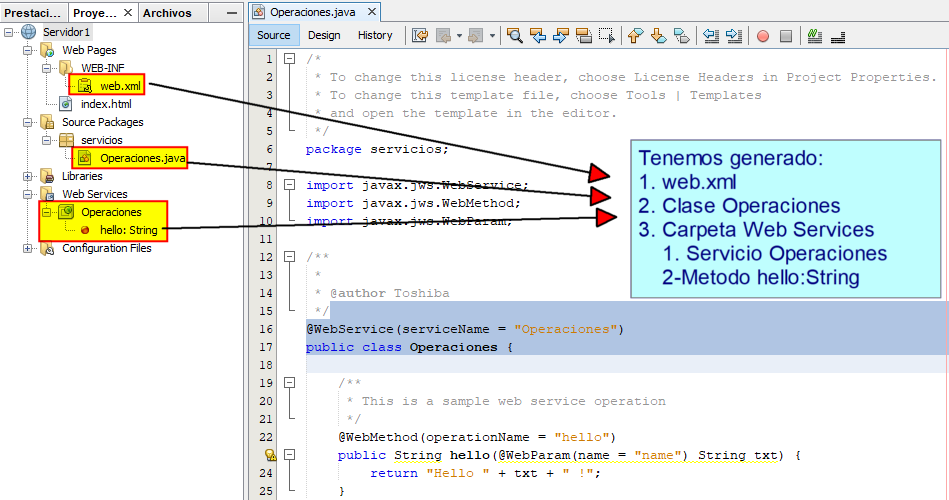Collapse the WEB-INF folder

coord(46,68)
